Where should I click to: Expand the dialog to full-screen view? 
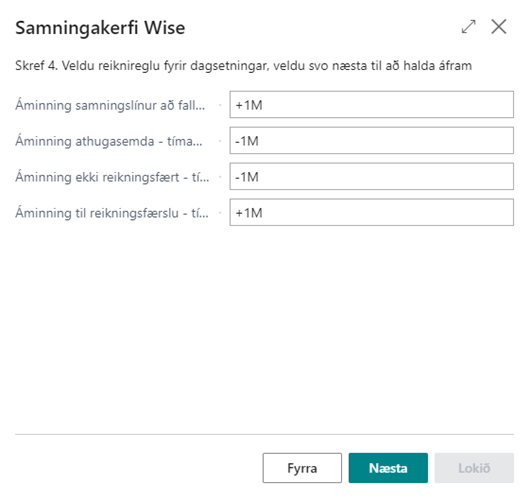(x=469, y=27)
